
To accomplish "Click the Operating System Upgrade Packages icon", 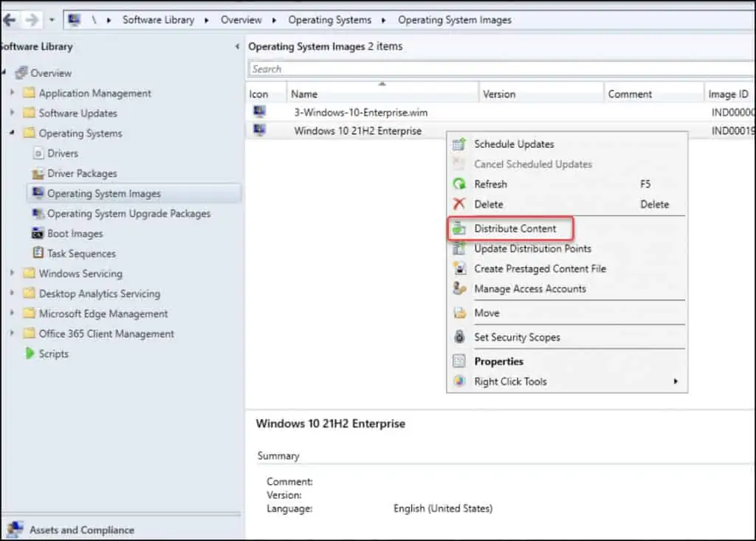I will pos(38,213).
